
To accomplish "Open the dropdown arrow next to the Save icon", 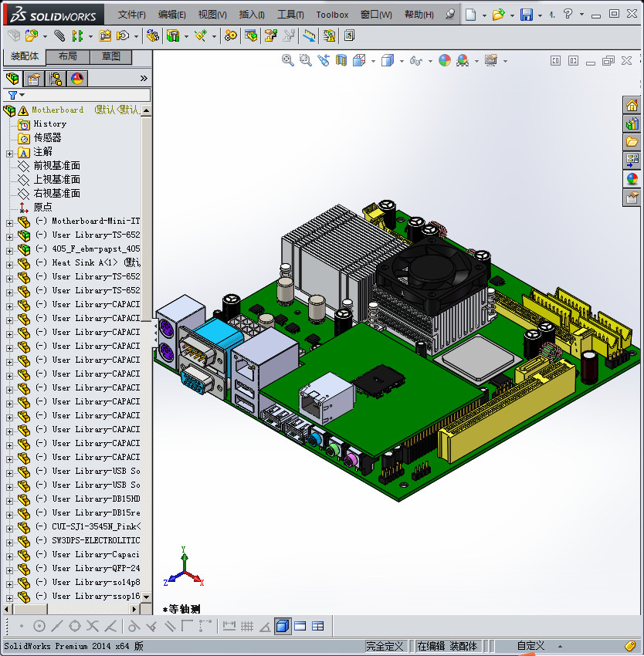I will (x=540, y=15).
